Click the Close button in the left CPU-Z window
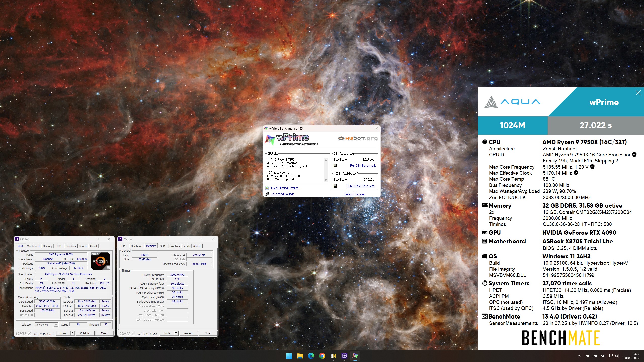 (104, 333)
